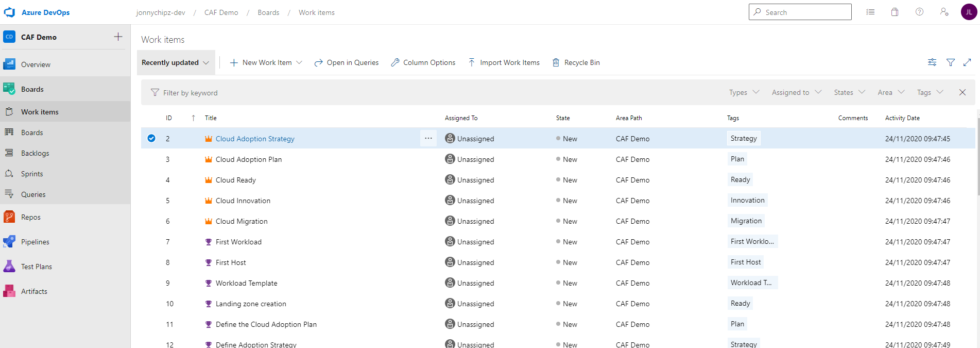Enter full screen mode with expand icon

[967, 62]
